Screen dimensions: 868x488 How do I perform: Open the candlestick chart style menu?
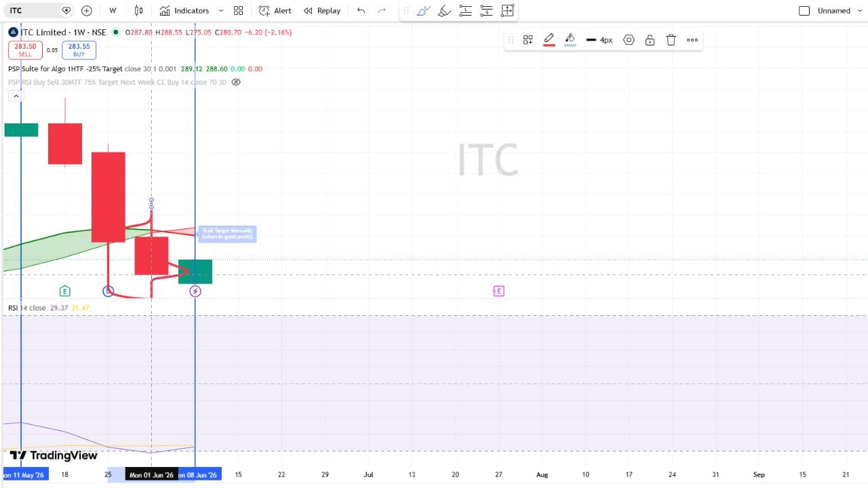pyautogui.click(x=139, y=11)
